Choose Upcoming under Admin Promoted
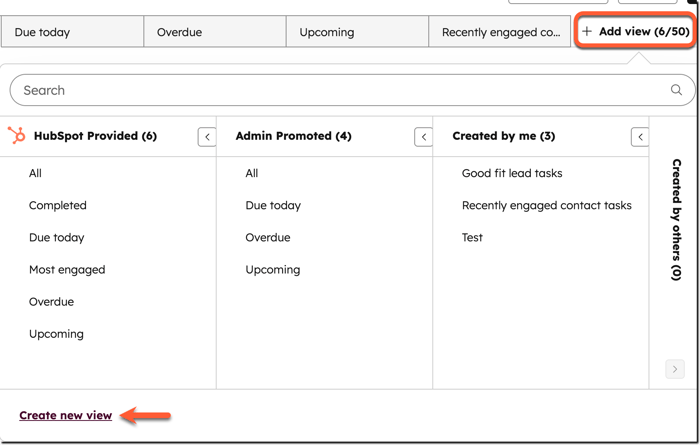The image size is (700, 445). pos(273,269)
